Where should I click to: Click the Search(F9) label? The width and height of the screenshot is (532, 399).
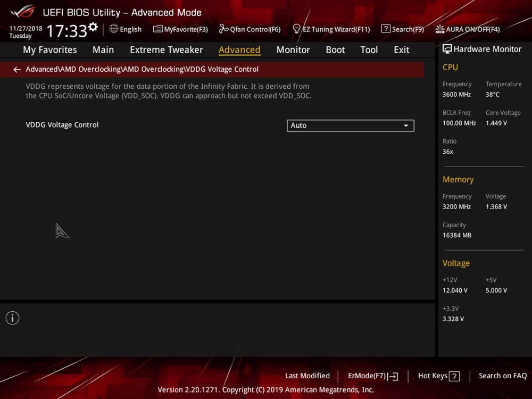pyautogui.click(x=408, y=29)
